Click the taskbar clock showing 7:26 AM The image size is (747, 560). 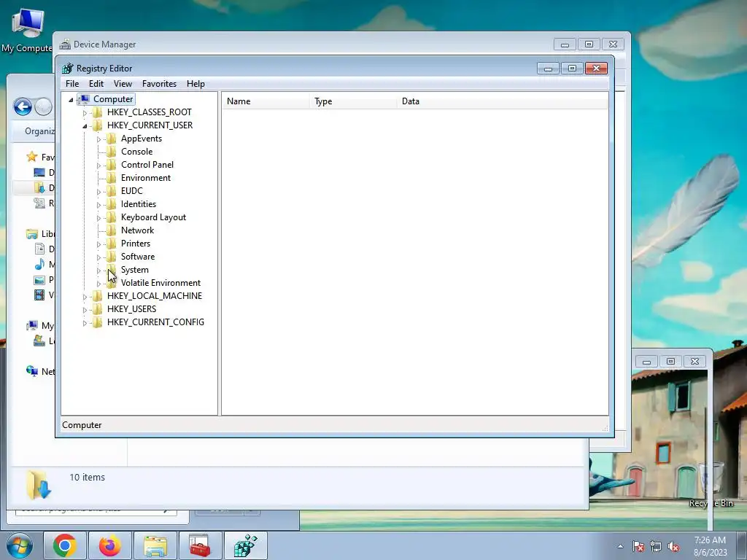(711, 546)
